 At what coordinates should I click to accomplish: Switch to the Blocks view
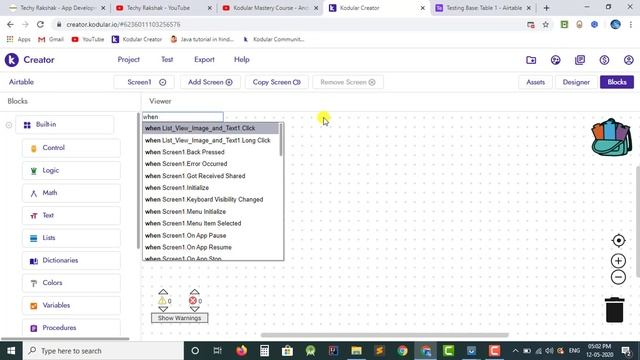pyautogui.click(x=617, y=82)
